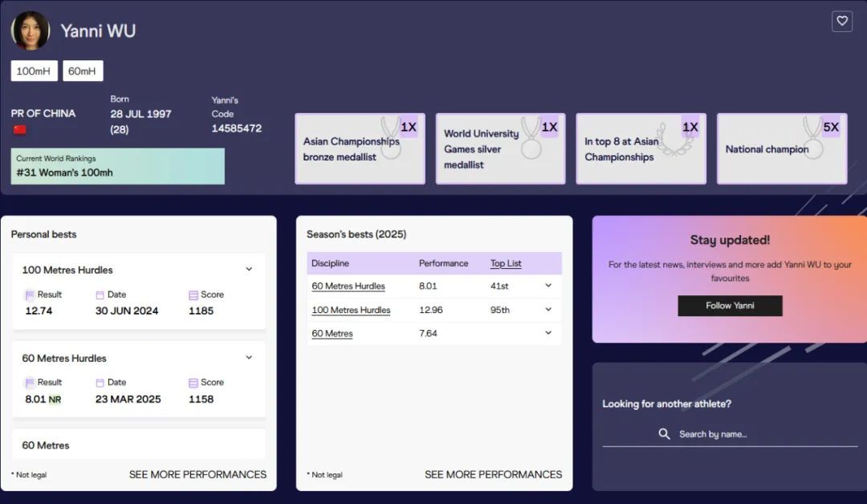Click the heart favourite icon
This screenshot has height=504, width=867.
point(841,22)
